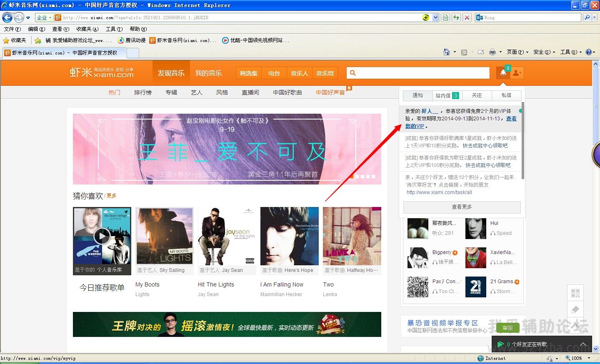Switch to 站内信 tab
The image size is (600, 364).
coord(447,95)
